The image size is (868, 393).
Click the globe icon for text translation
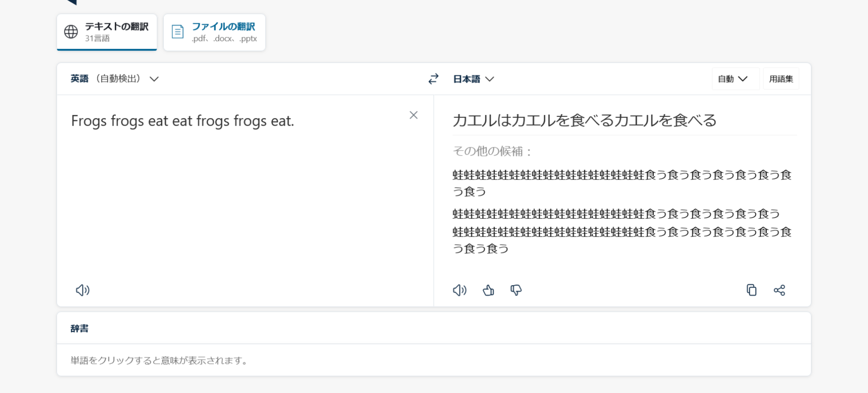(71, 32)
